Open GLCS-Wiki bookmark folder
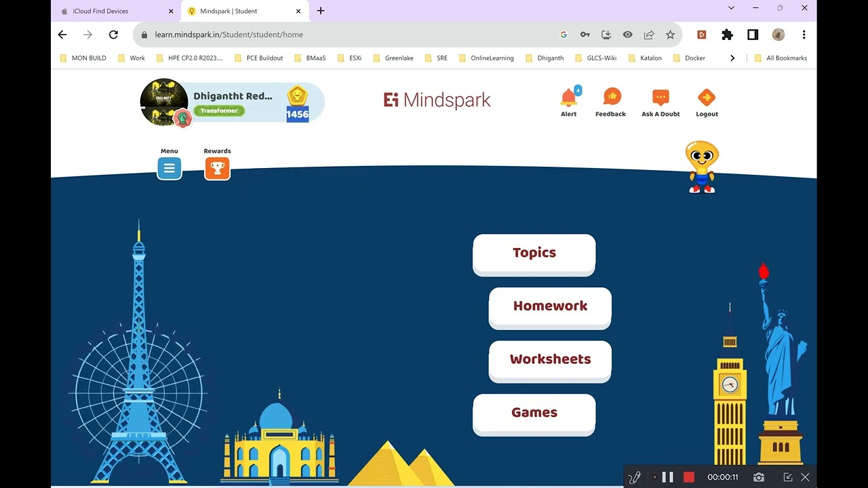Image resolution: width=868 pixels, height=488 pixels. (x=596, y=58)
